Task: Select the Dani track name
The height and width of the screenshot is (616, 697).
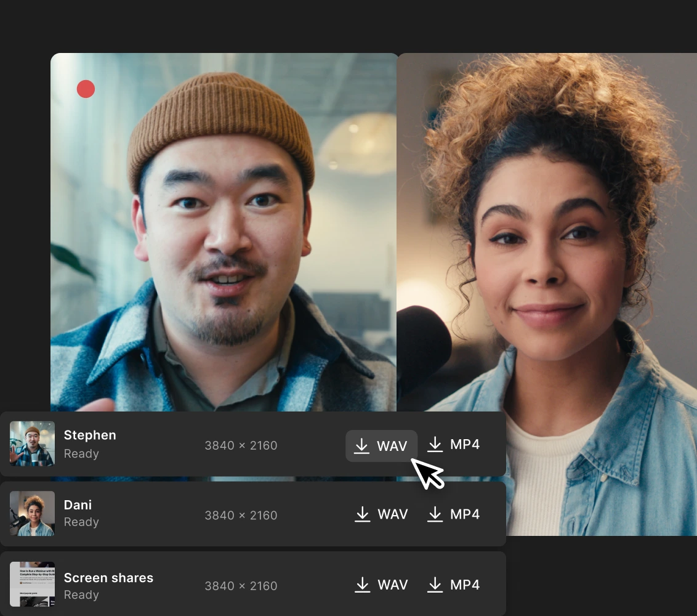Action: click(x=78, y=505)
